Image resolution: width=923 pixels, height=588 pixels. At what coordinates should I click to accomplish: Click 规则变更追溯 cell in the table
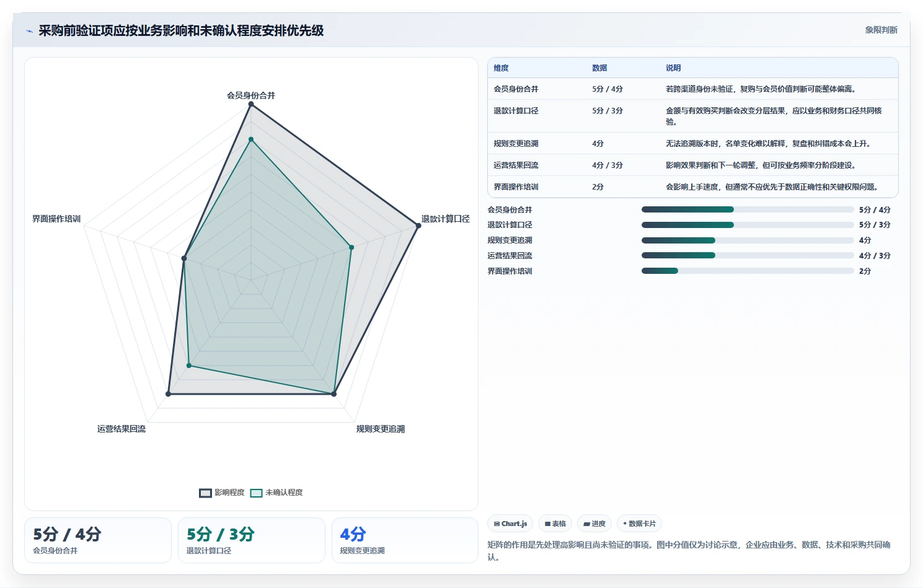(x=516, y=144)
